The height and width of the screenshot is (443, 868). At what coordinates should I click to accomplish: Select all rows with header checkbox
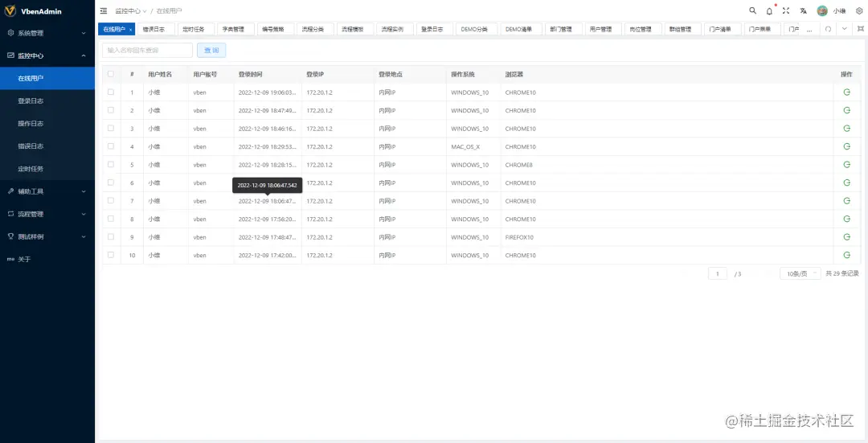point(111,74)
